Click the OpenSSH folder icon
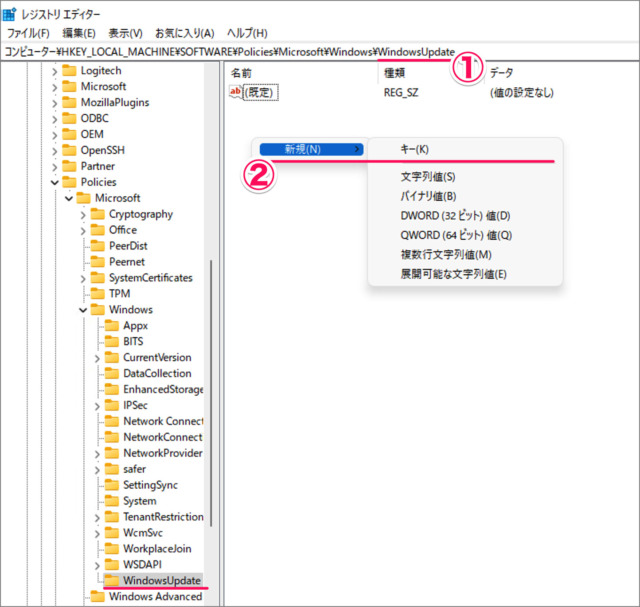640x607 pixels. point(69,150)
